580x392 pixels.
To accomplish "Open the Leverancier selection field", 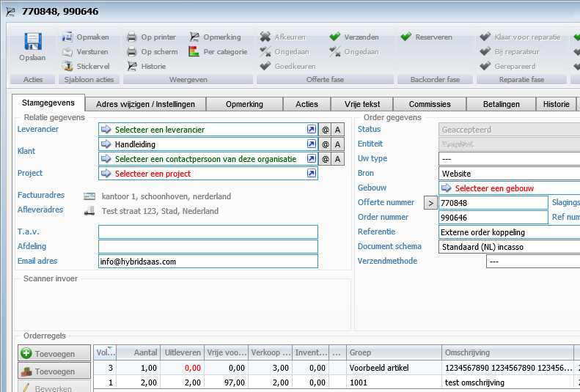I will (x=202, y=130).
